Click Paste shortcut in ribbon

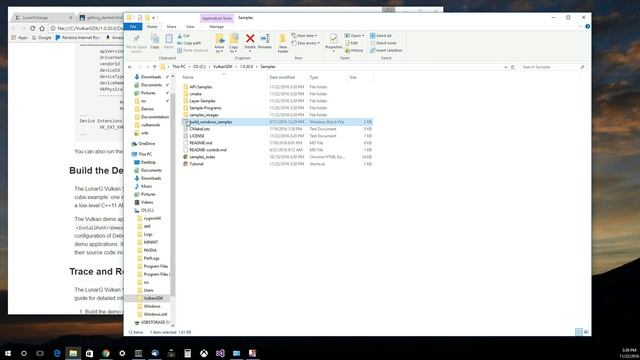pos(193,50)
